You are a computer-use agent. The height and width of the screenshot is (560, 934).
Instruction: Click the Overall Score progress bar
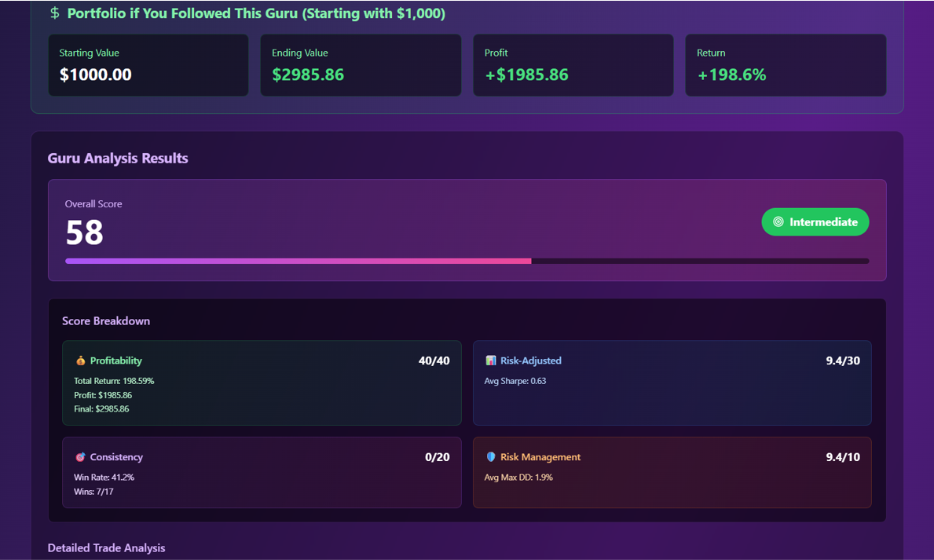point(467,261)
